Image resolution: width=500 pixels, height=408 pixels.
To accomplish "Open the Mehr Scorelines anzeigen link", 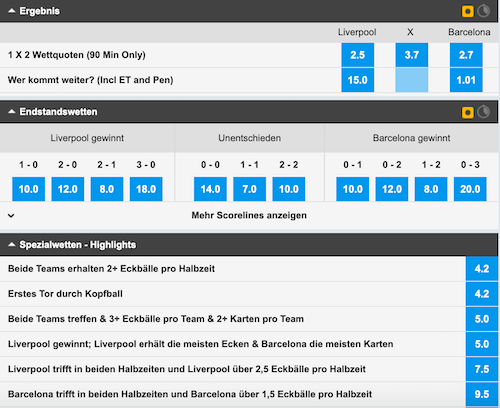I will [x=249, y=215].
